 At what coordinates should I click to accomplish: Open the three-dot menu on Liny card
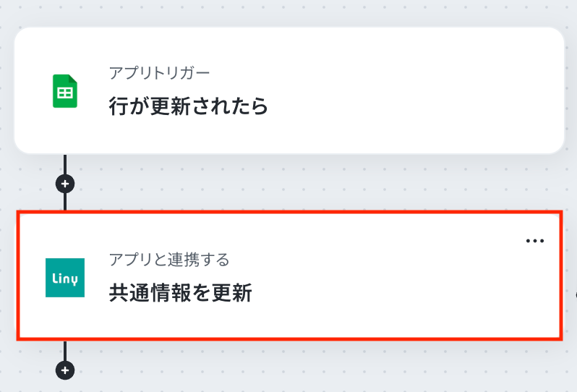click(x=534, y=241)
